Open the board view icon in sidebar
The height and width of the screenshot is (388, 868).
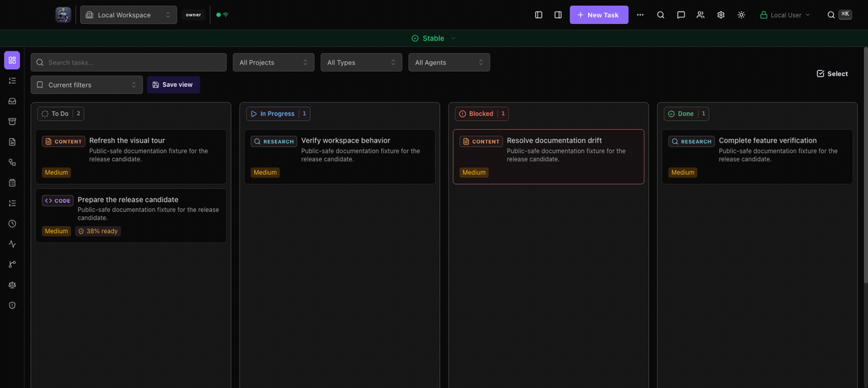click(x=12, y=60)
